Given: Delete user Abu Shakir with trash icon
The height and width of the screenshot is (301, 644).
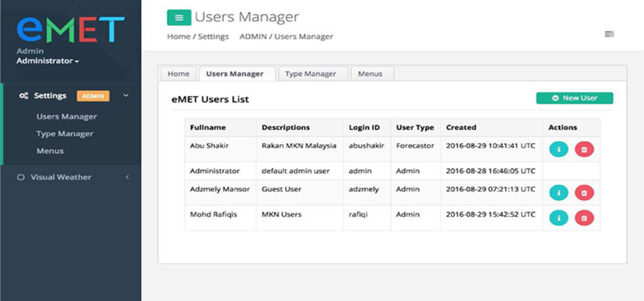Looking at the screenshot, I should pos(584,149).
